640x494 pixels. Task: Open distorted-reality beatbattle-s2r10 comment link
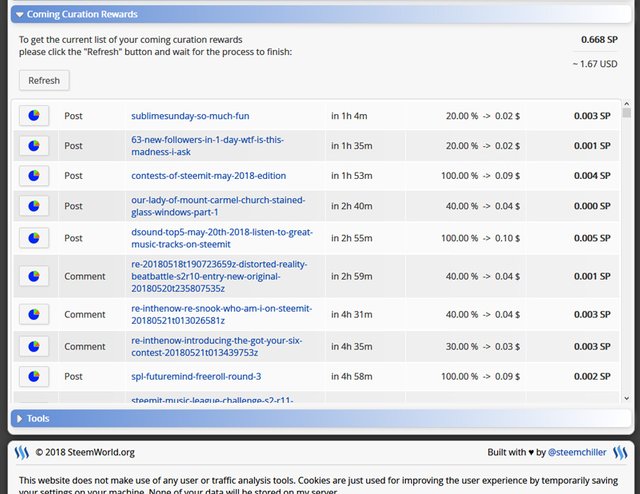tap(219, 276)
